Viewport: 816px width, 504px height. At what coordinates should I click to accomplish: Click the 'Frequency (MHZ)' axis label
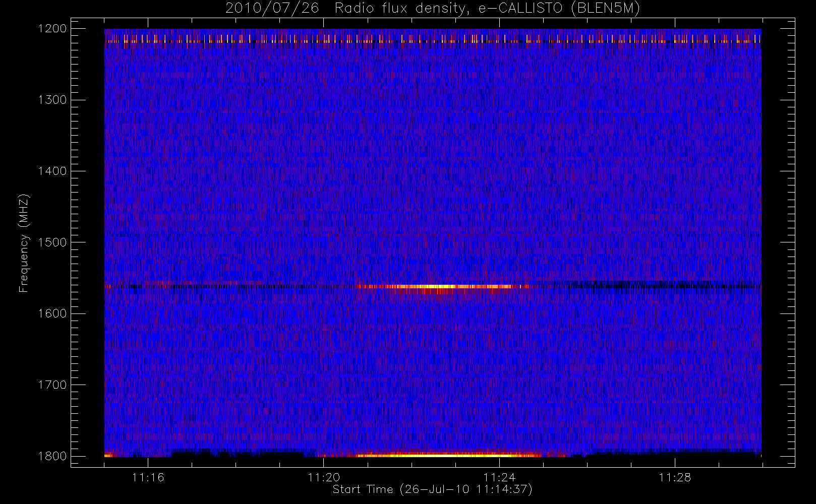[24, 243]
